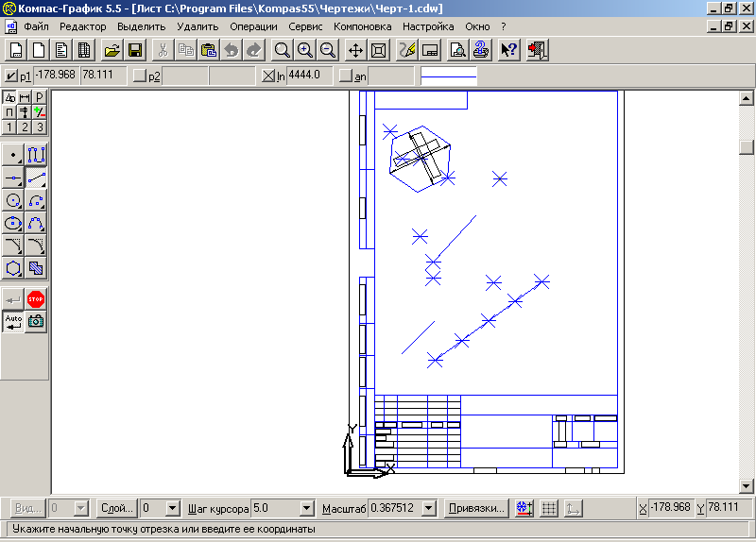Click the question mark help menu
Screen dimensions: 756x542
pos(504,26)
